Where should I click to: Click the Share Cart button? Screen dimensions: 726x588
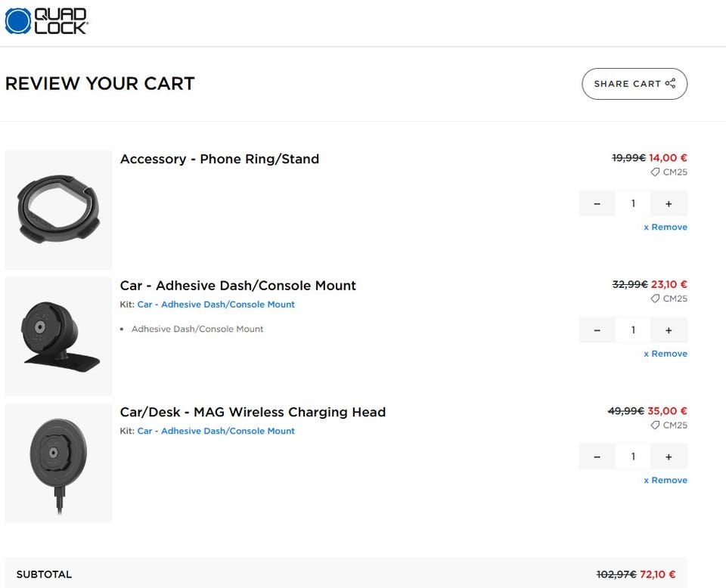(x=634, y=84)
